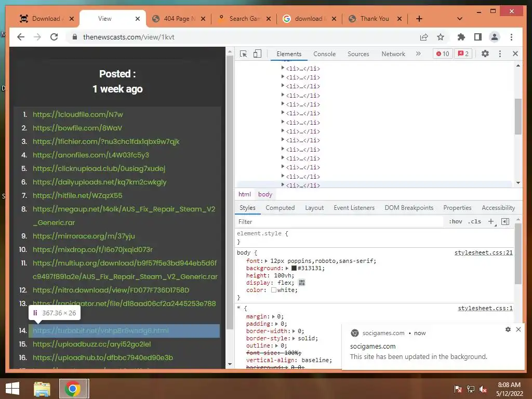Expand the font shorthand property triangle
532x399 pixels.
point(267,261)
